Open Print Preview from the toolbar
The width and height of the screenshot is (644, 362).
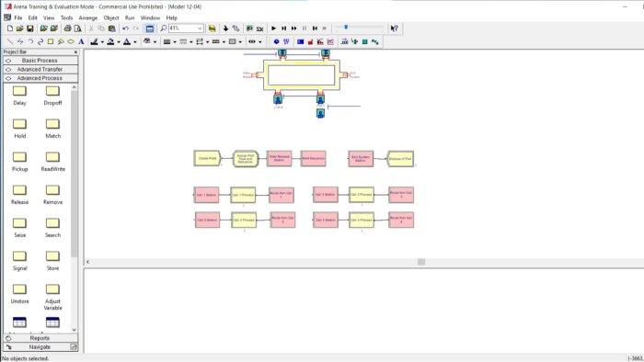tap(77, 28)
